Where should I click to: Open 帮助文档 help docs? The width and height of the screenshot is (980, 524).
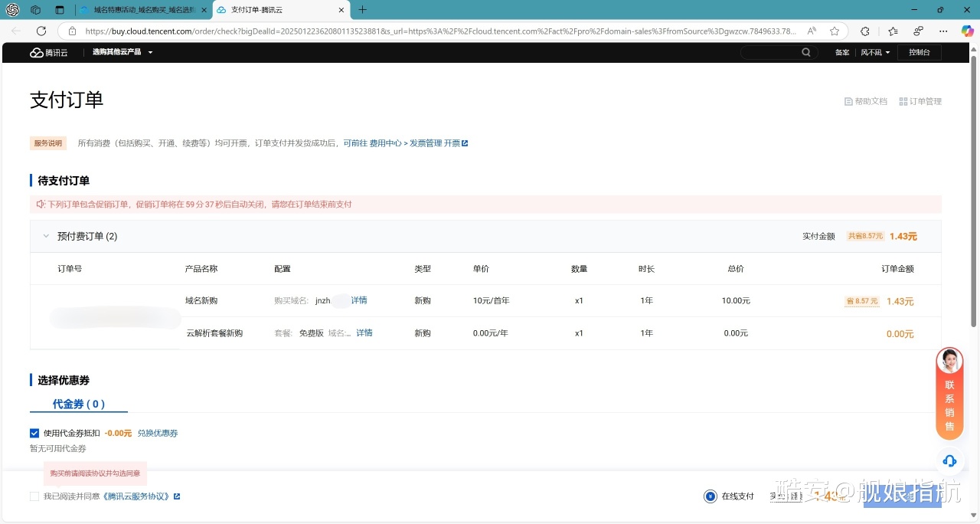coord(866,101)
